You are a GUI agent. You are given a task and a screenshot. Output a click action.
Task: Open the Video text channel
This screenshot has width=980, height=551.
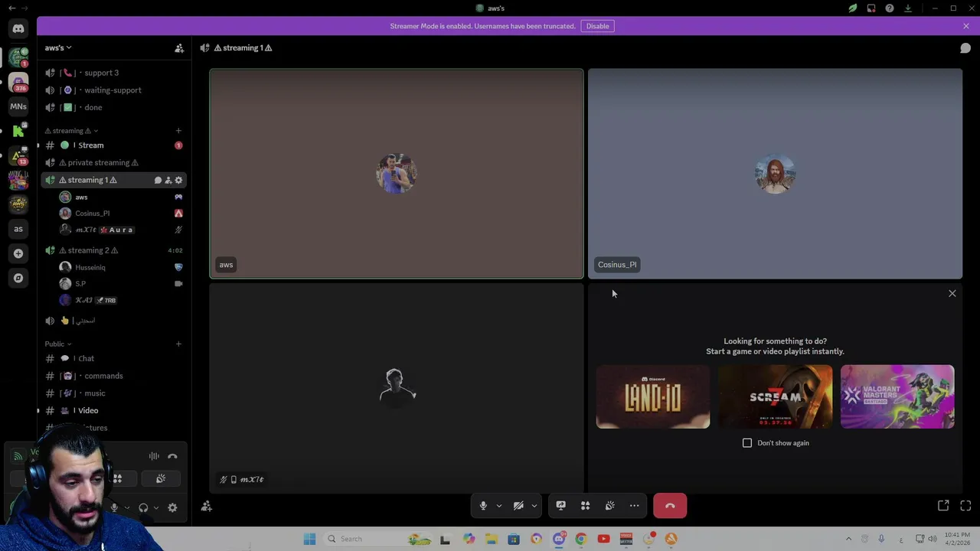[114, 410]
